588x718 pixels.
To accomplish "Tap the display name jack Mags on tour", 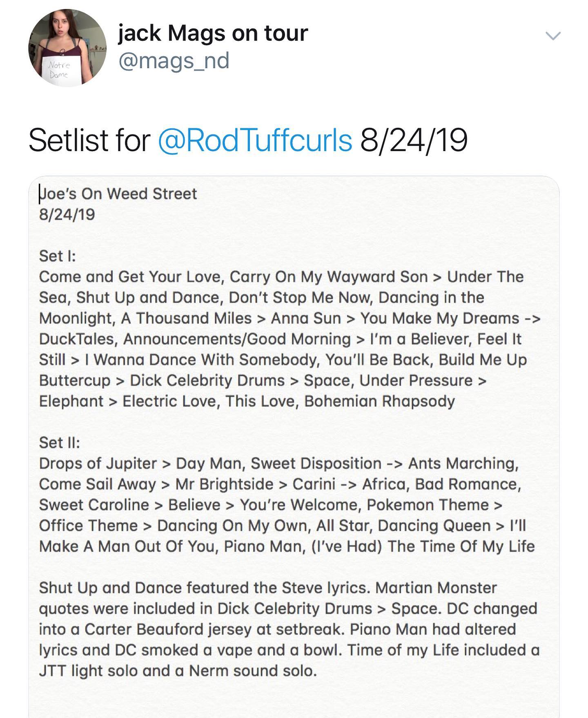I will [213, 33].
